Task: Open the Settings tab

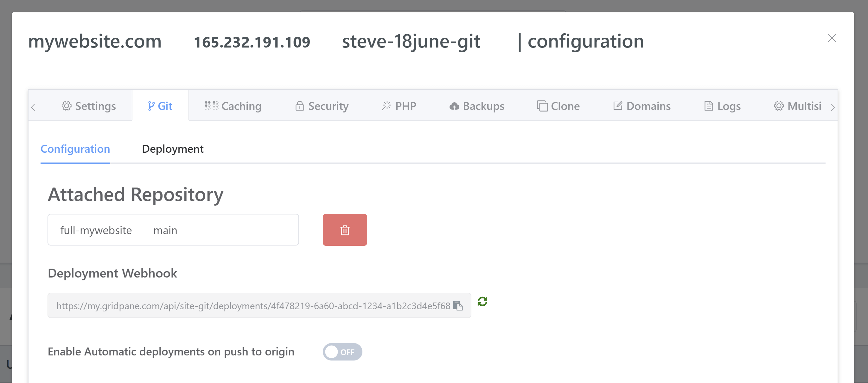Action: pos(89,106)
